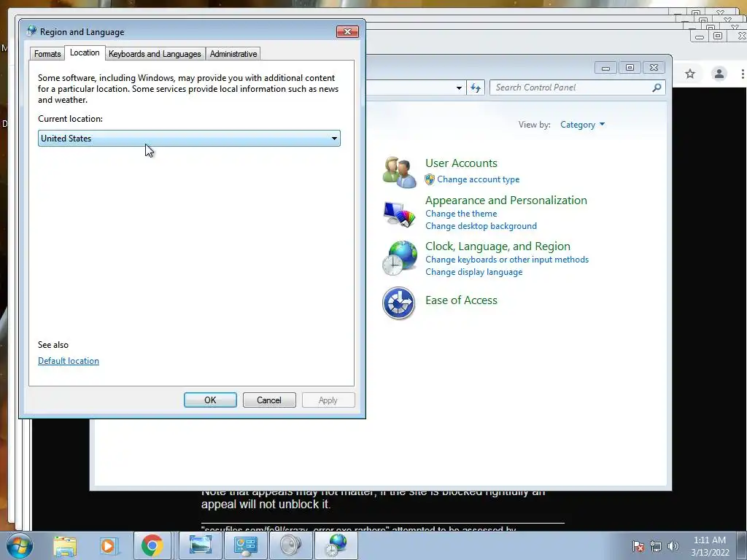Open the Administrative tab
The width and height of the screenshot is (747, 560).
click(x=233, y=54)
